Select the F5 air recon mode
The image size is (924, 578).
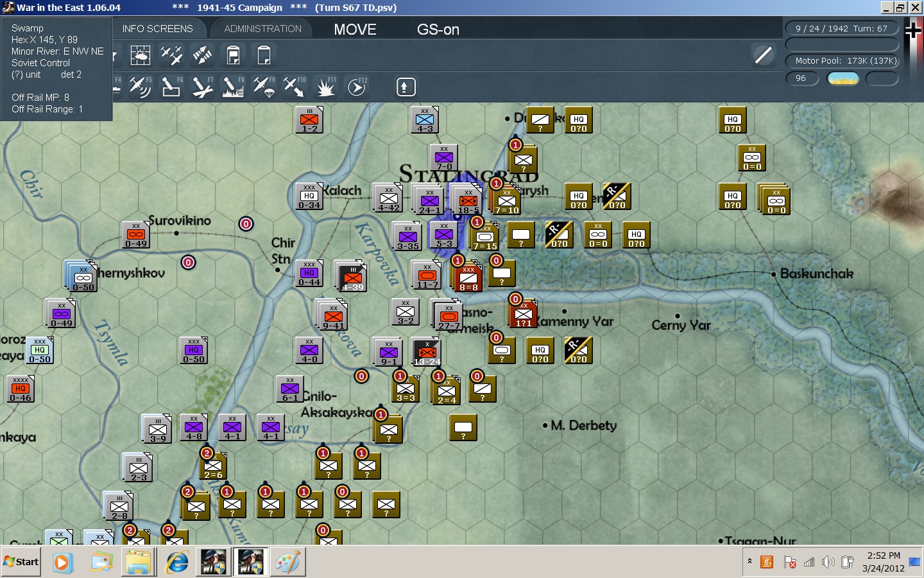point(140,87)
